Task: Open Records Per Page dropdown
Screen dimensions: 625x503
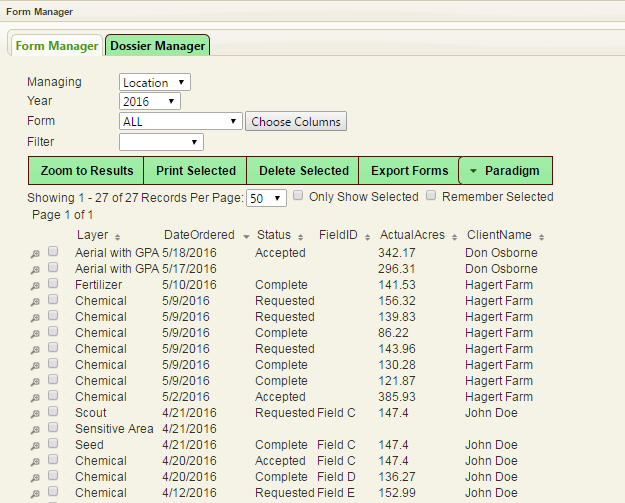Action: [266, 198]
